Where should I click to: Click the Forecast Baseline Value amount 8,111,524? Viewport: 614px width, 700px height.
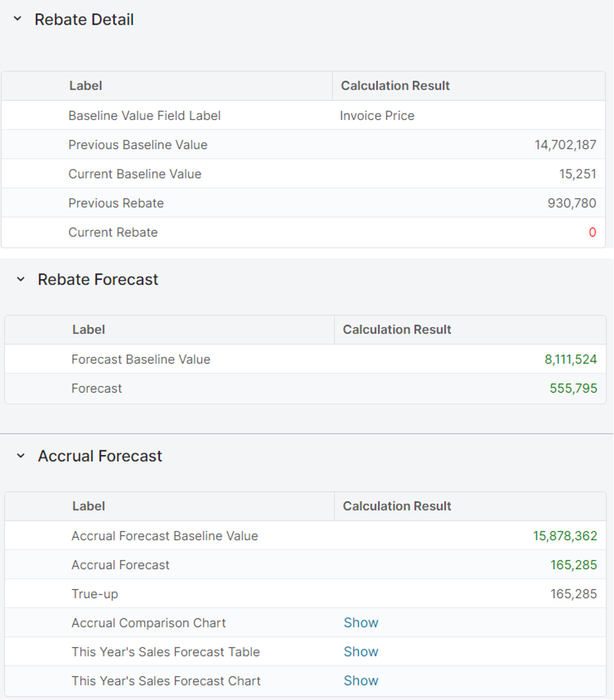tap(570, 359)
